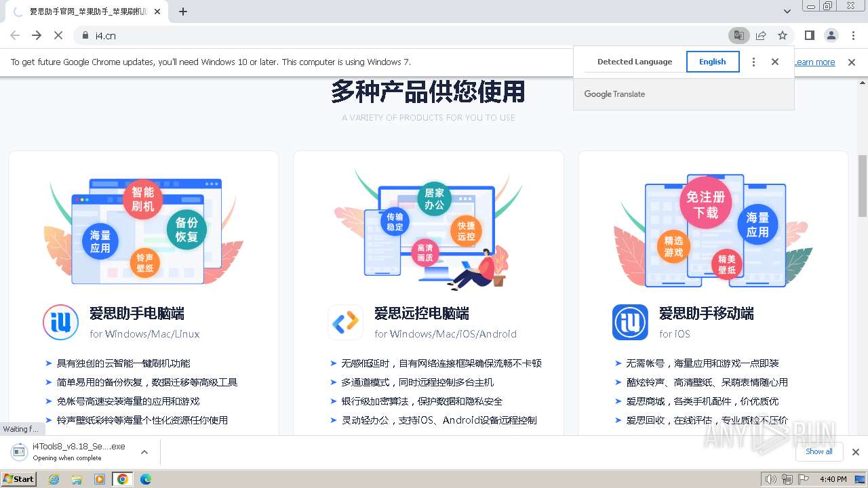Click 'A VARIETY OF PRODUCTS FOR YOU TO USE'
The width and height of the screenshot is (868, 488).
point(429,118)
